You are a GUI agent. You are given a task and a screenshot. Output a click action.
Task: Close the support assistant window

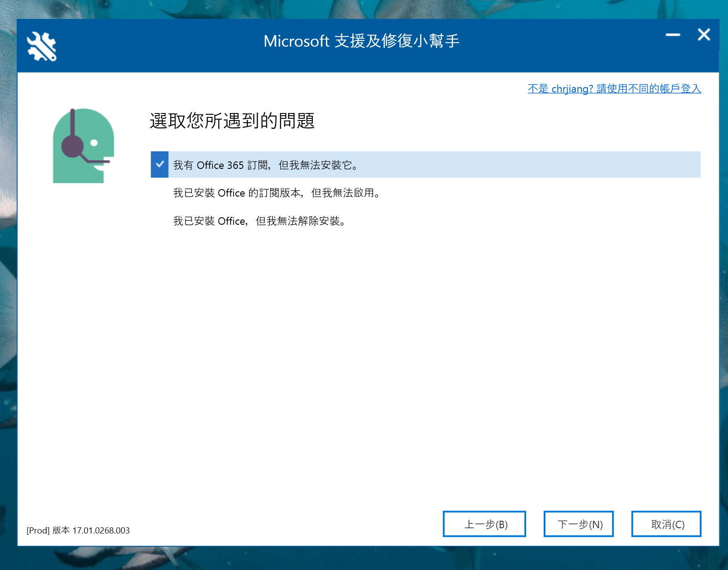[704, 35]
